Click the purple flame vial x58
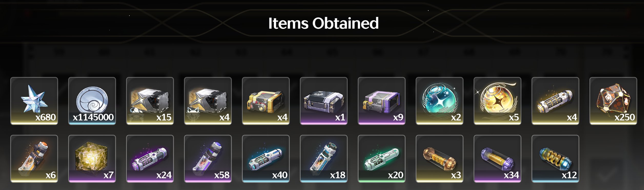 click(208, 159)
